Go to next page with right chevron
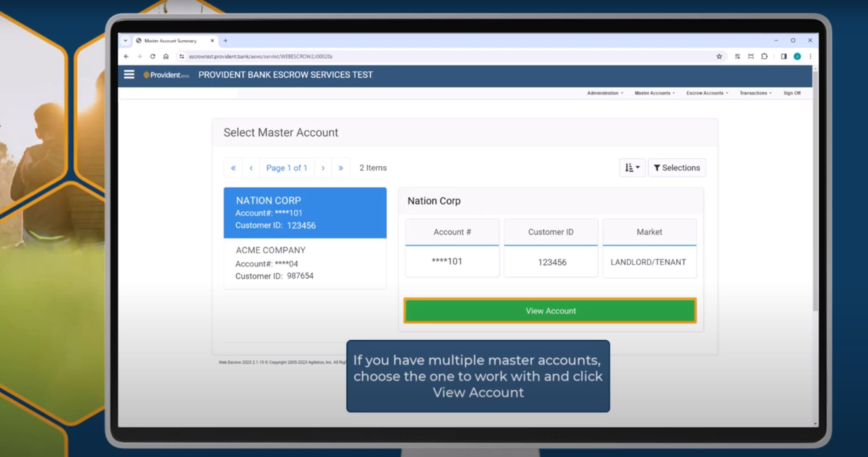This screenshot has height=457, width=868. (323, 168)
